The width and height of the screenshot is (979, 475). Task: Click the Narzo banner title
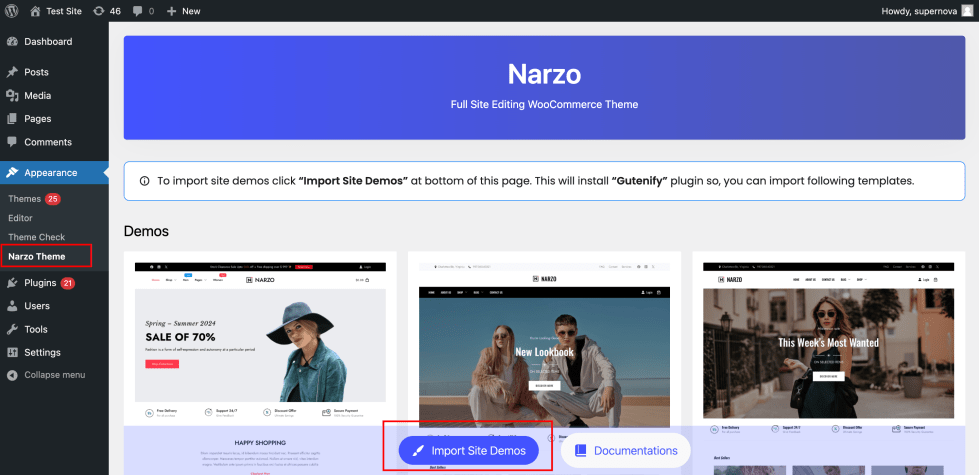544,74
